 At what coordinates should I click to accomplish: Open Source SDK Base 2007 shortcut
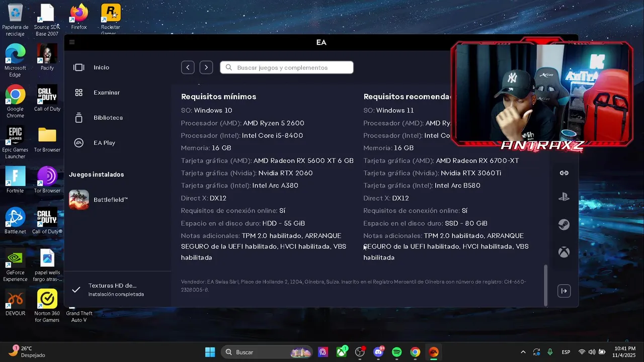[x=47, y=20]
